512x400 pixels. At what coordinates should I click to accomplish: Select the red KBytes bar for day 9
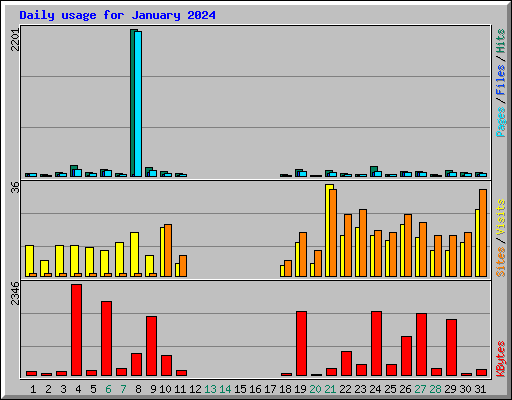click(151, 346)
